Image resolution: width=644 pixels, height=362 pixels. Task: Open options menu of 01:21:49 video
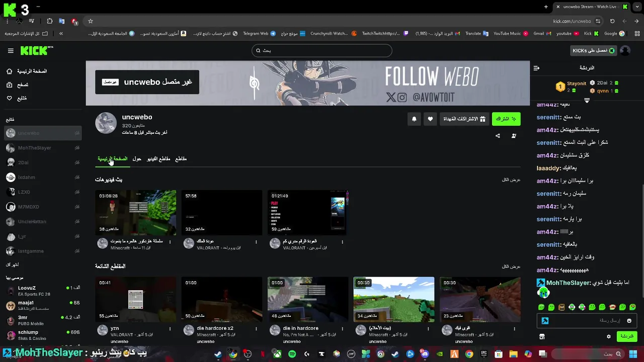[x=342, y=242]
